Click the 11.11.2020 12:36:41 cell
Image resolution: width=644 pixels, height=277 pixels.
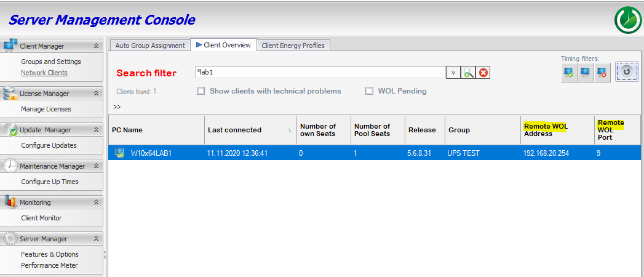[x=238, y=153]
